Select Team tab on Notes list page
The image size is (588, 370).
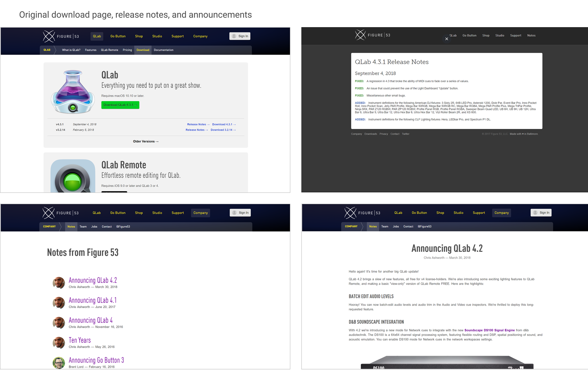(83, 227)
